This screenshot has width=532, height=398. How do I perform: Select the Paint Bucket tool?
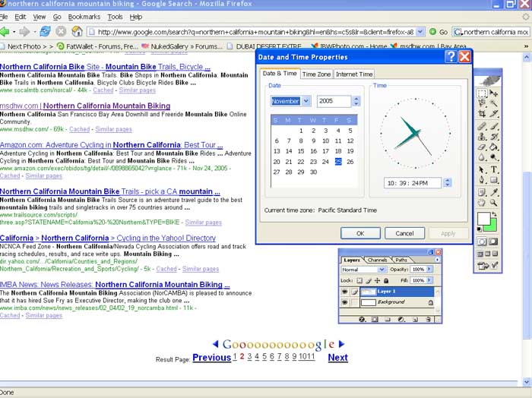pos(494,147)
